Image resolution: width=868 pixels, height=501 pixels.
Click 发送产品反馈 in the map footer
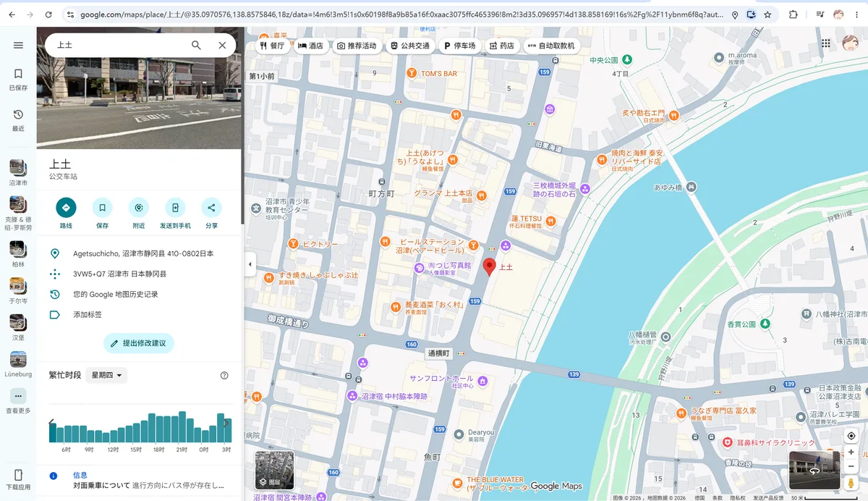pos(768,498)
